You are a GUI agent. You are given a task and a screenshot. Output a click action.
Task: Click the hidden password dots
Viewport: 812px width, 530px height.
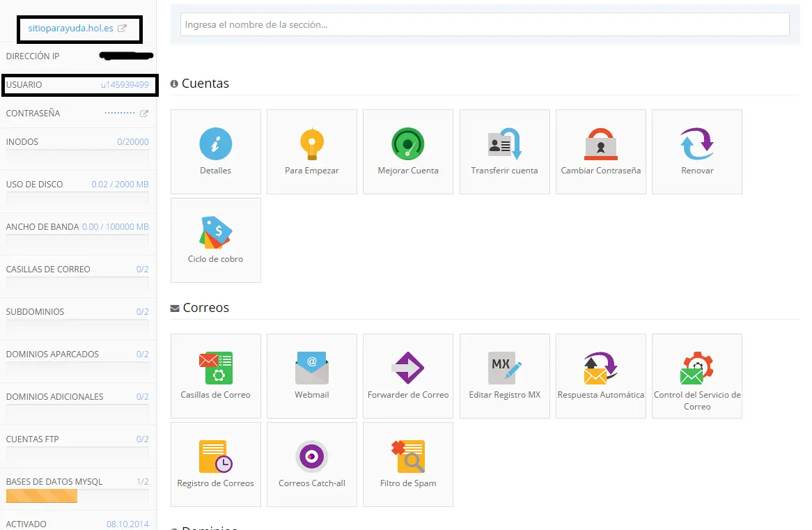click(120, 112)
